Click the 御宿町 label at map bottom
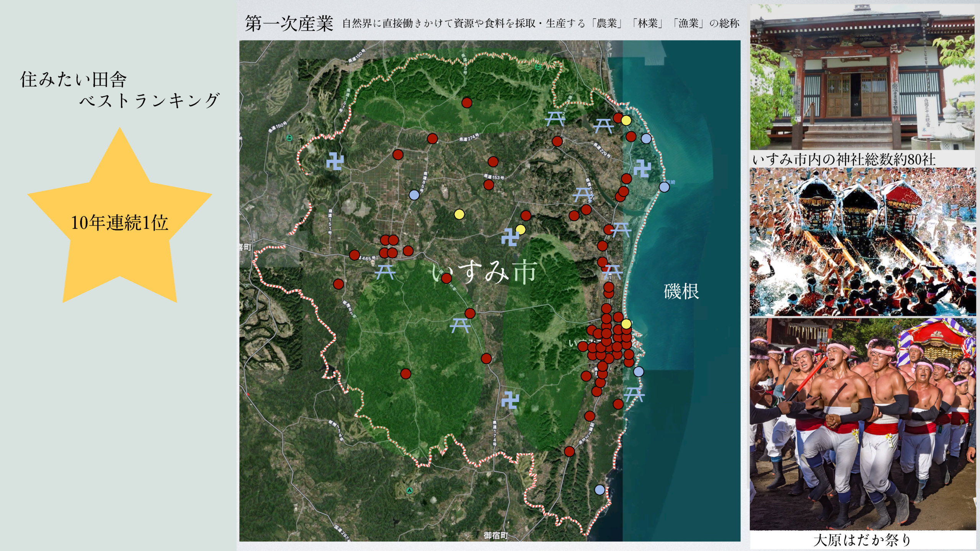Viewport: 980px width, 551px height. [495, 535]
